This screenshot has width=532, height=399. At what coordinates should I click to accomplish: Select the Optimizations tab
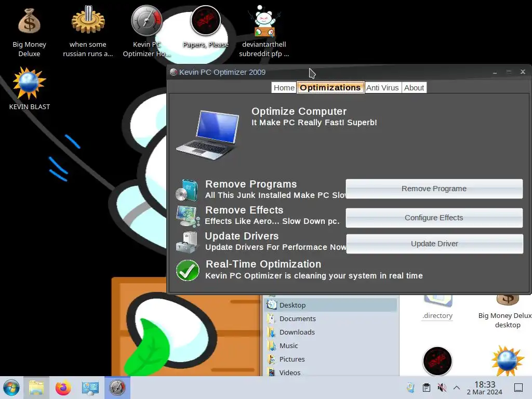coord(330,87)
